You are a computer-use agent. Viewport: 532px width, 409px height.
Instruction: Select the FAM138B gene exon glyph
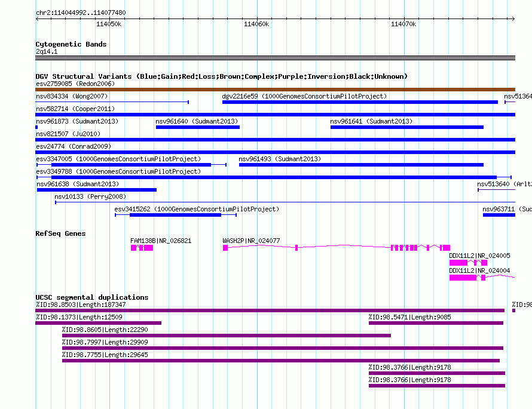click(x=142, y=248)
